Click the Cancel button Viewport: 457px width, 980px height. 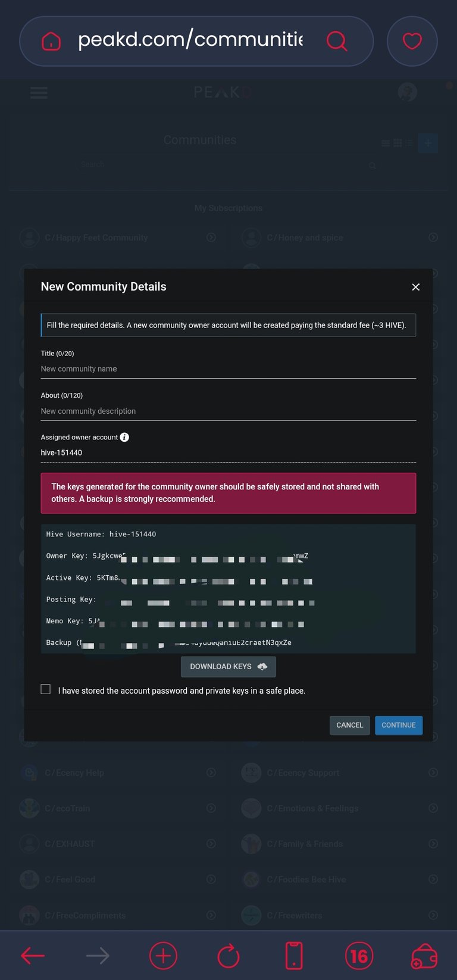350,725
